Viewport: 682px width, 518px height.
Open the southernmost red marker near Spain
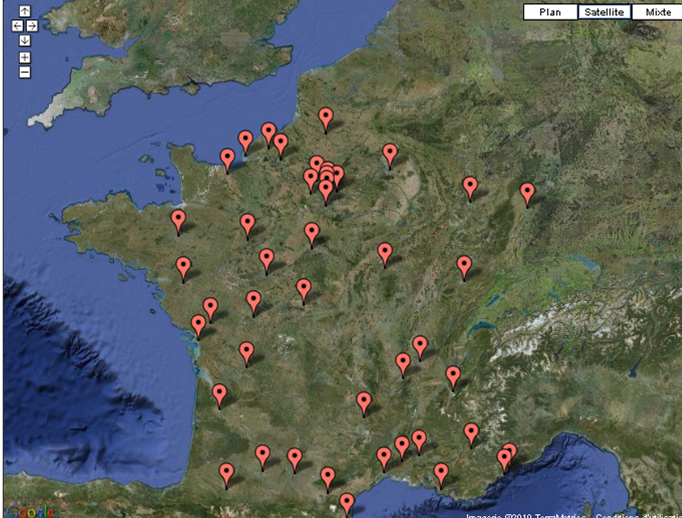346,502
